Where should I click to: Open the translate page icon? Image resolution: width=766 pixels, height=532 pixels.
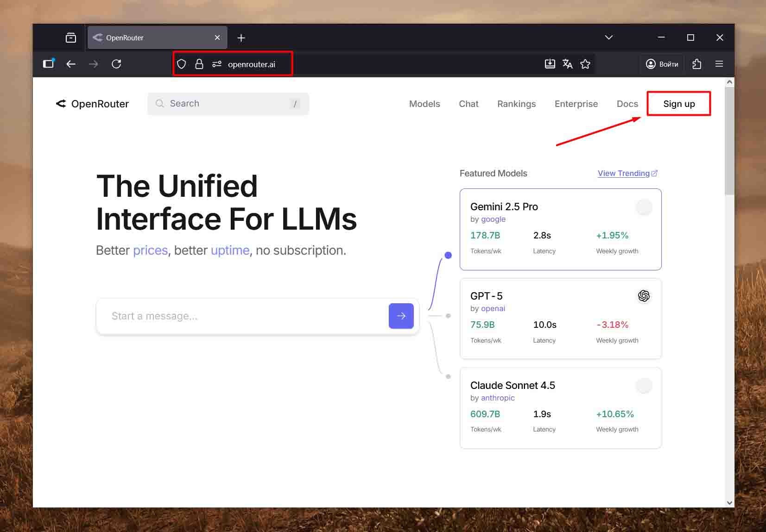tap(568, 64)
